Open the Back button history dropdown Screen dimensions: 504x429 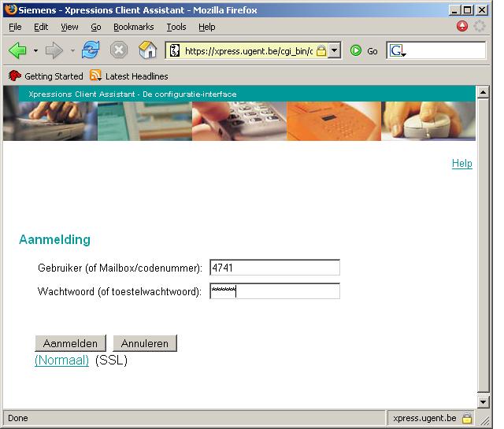pyautogui.click(x=35, y=51)
